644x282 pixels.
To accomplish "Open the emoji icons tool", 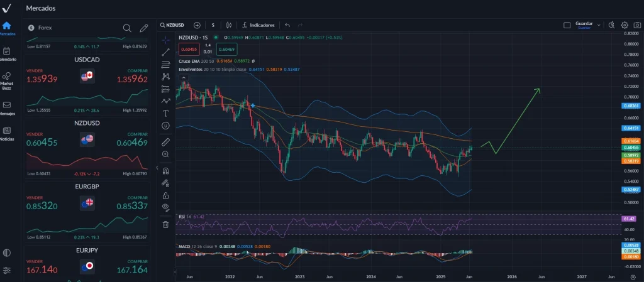I will pos(165,126).
